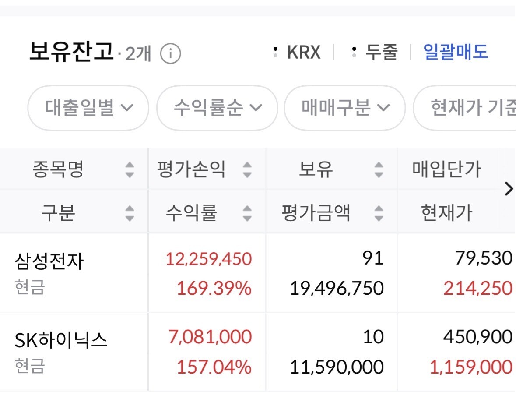This screenshot has height=420, width=516.
Task: Sort by 보유 quantity arrows
Action: click(x=379, y=169)
